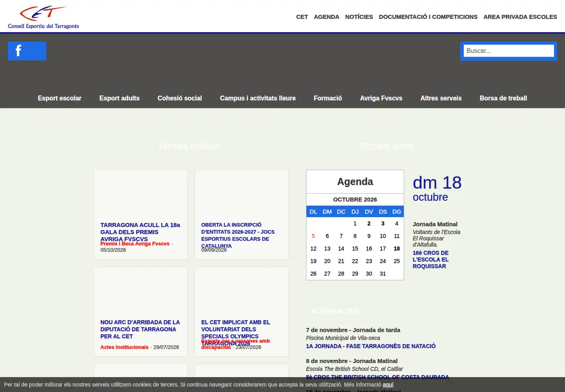Screen dimensions: 565x392
Task: Click 'aquí' cookie information link
Action: (x=388, y=385)
